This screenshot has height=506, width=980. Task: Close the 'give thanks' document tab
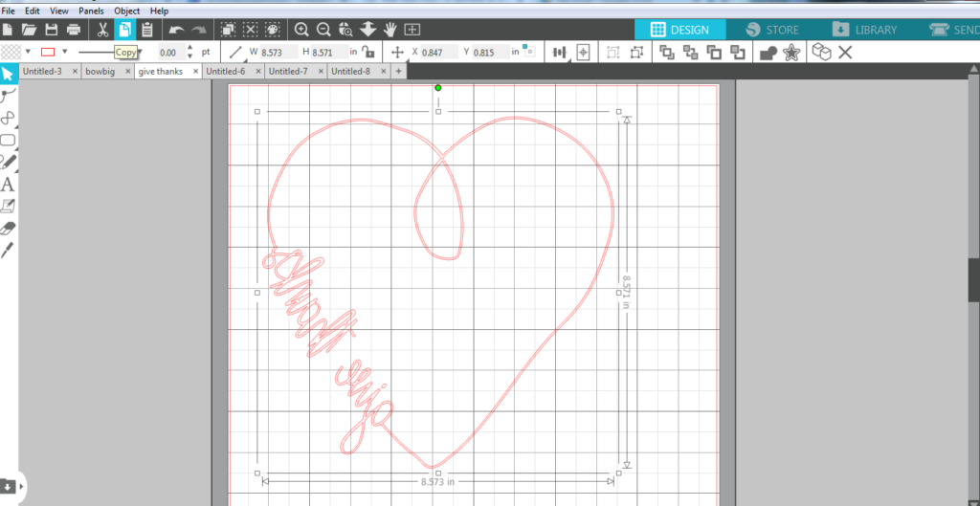tap(195, 72)
